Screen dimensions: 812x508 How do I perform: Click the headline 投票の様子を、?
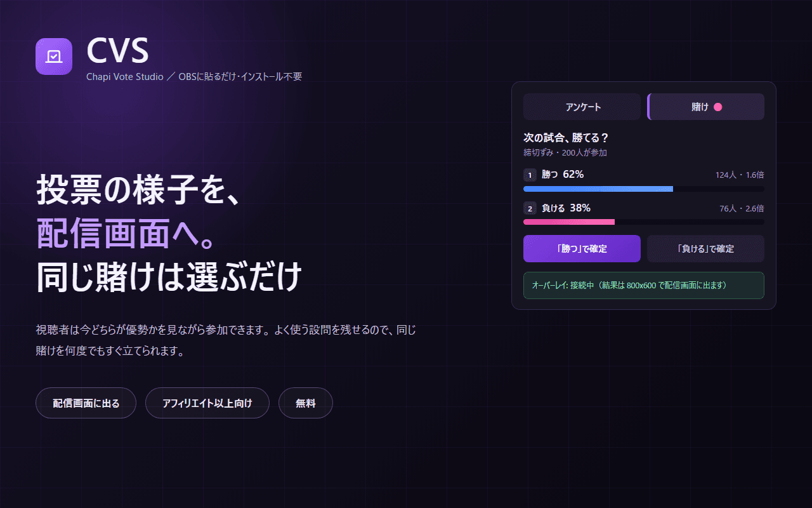137,189
